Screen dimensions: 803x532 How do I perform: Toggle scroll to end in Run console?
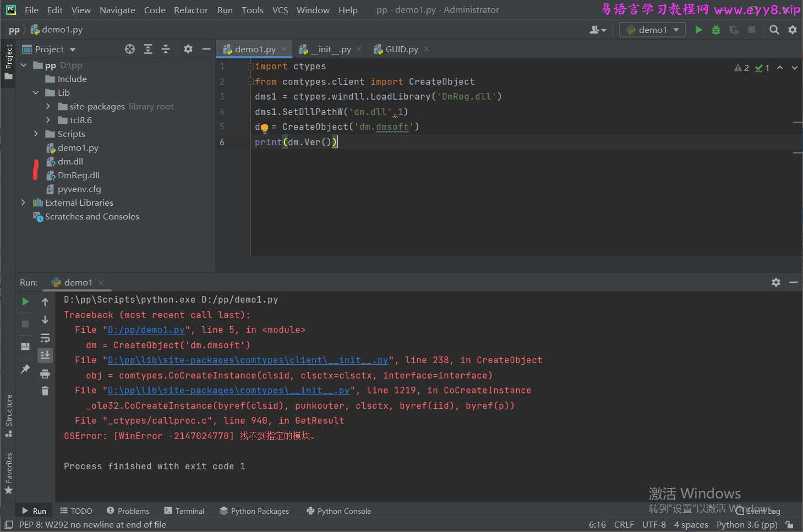click(45, 355)
